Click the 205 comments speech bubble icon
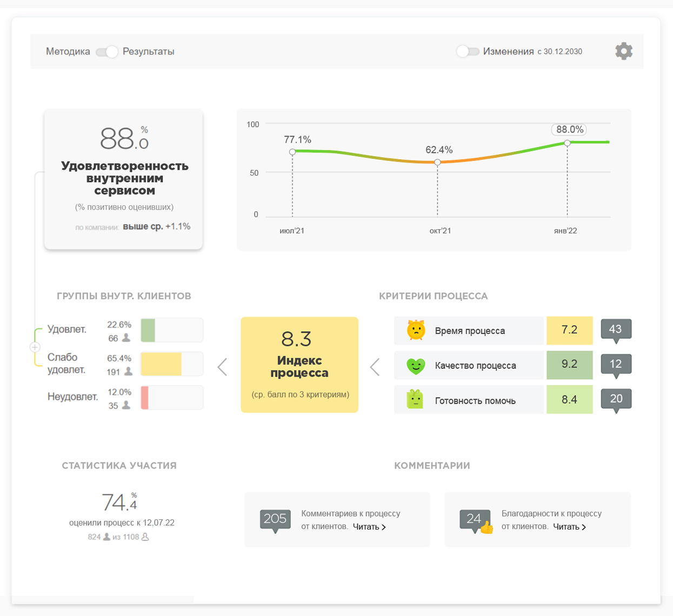 [275, 520]
